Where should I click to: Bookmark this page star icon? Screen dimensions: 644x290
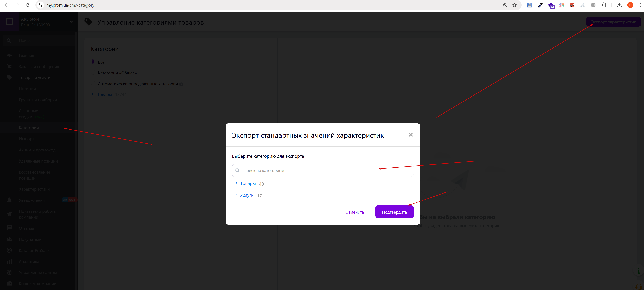point(515,5)
